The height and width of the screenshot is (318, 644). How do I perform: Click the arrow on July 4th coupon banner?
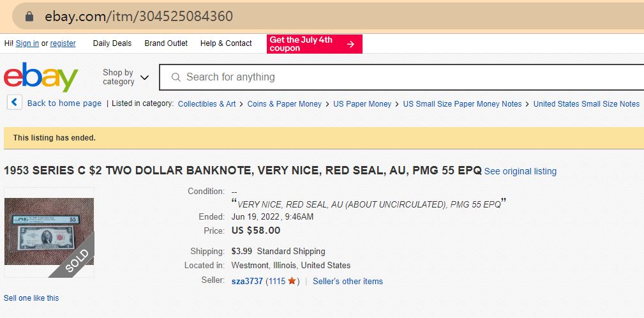pyautogui.click(x=350, y=44)
